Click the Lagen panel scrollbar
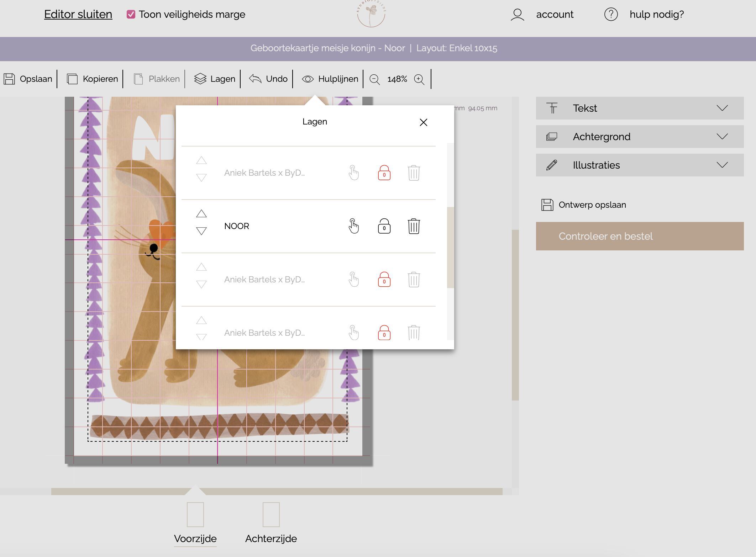Image resolution: width=756 pixels, height=557 pixels. (x=450, y=247)
